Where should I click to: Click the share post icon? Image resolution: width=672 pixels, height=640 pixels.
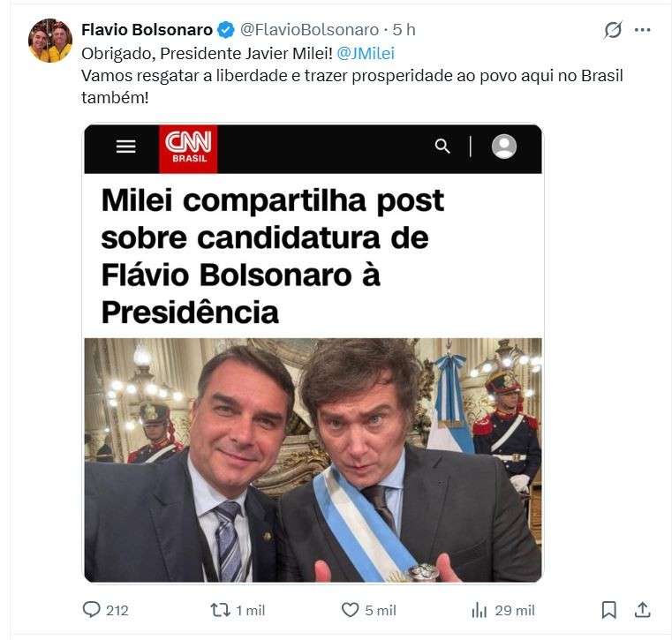(643, 610)
